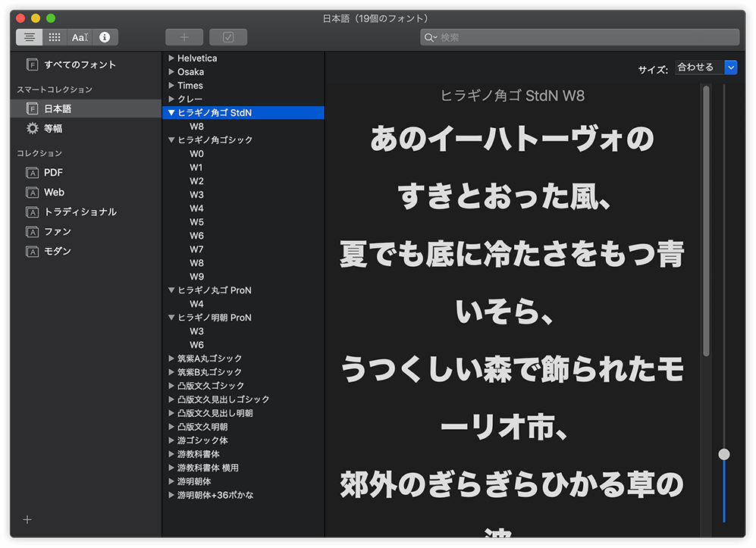Select the 日本語 smart collection
Image resolution: width=756 pixels, height=548 pixels.
coord(86,108)
